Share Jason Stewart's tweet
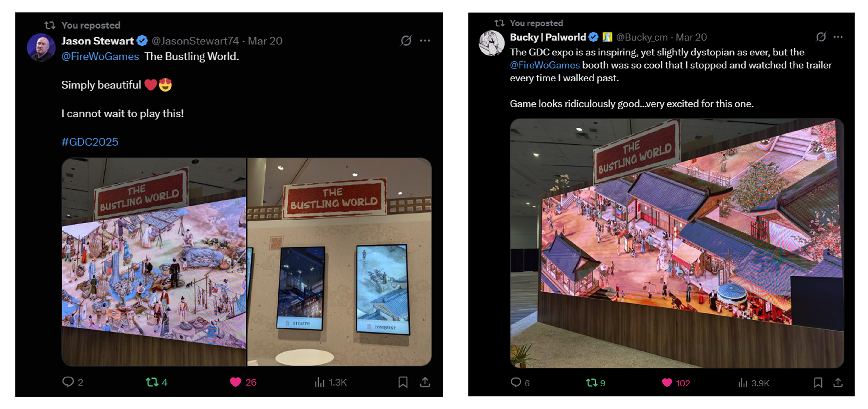Viewport: 868px width, 409px height. click(x=425, y=382)
